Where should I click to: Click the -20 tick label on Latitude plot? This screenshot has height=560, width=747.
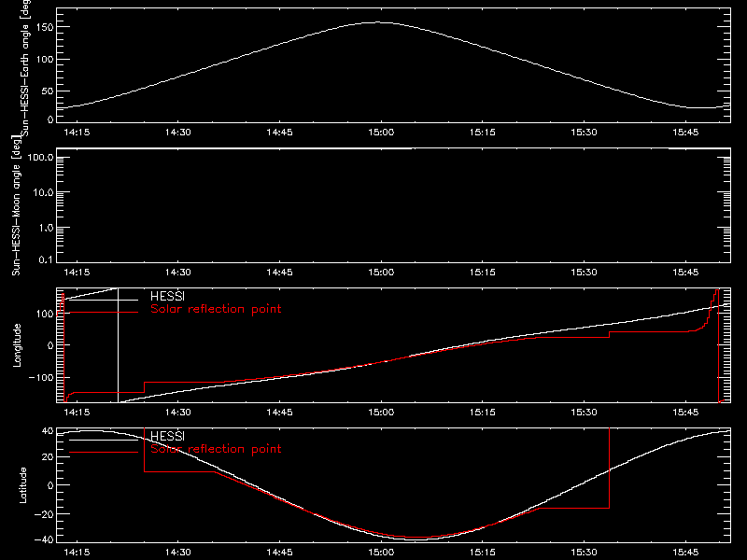pos(44,514)
